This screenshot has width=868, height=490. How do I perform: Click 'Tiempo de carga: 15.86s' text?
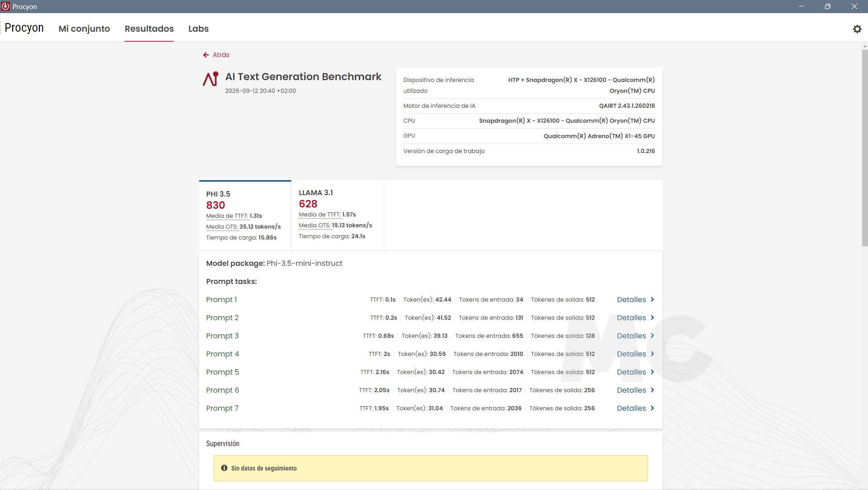tap(241, 237)
